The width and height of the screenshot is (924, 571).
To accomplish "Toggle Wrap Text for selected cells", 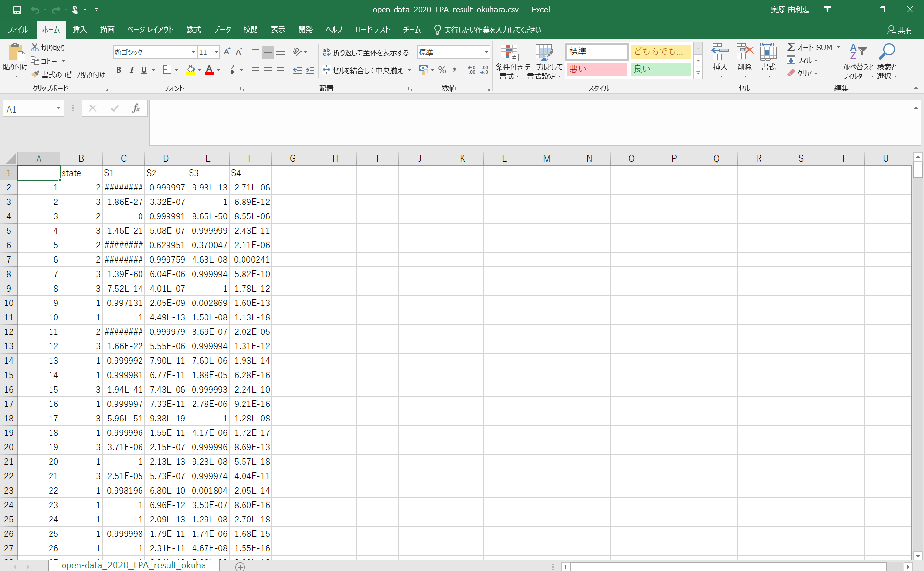I will point(365,52).
